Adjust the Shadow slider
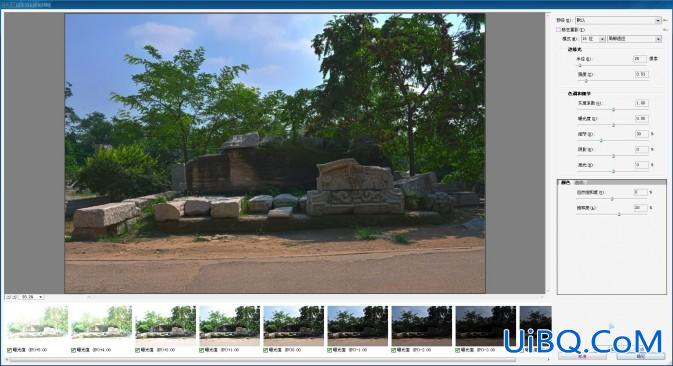Viewport: 673px width, 366px height. [x=613, y=156]
